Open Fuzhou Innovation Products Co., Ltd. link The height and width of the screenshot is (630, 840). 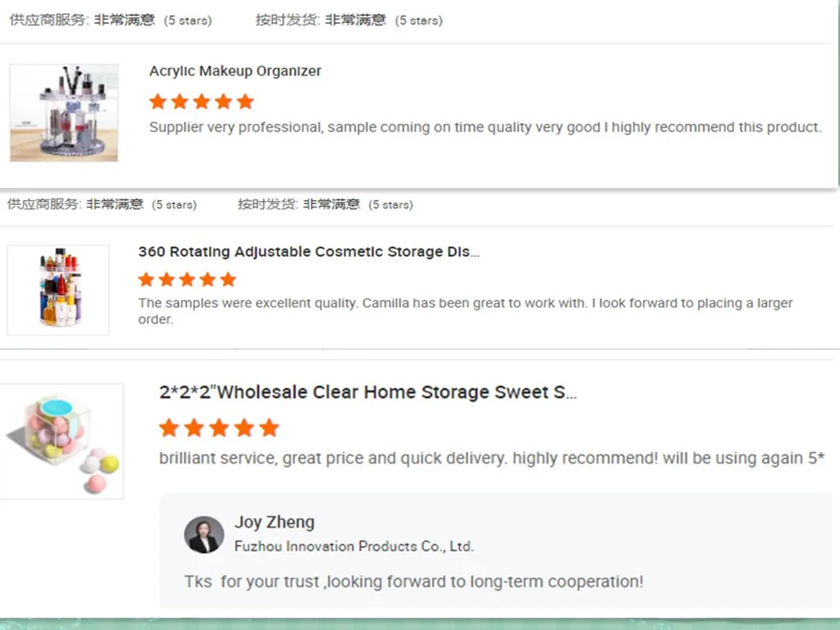354,546
